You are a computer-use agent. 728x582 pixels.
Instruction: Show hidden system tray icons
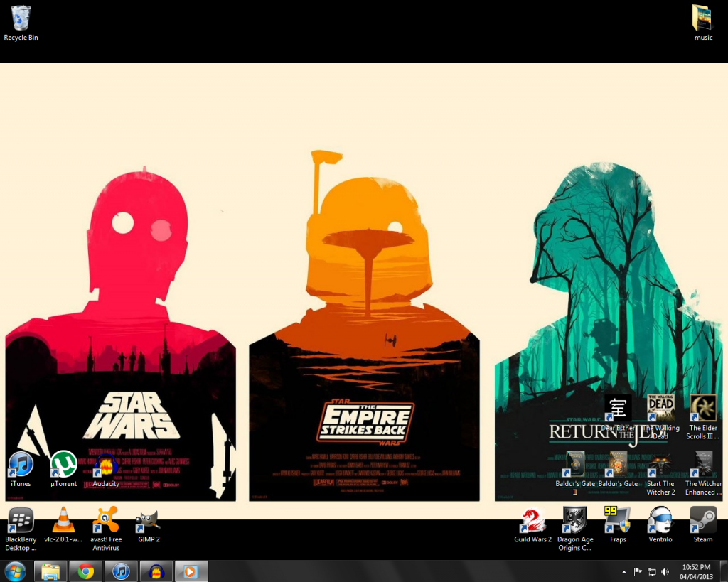pyautogui.click(x=624, y=571)
